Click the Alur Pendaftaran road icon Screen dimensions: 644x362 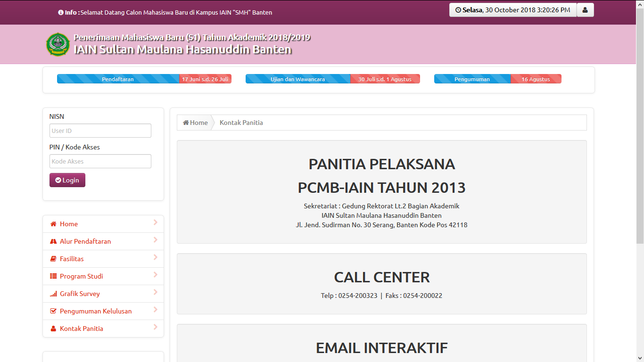pos(53,241)
